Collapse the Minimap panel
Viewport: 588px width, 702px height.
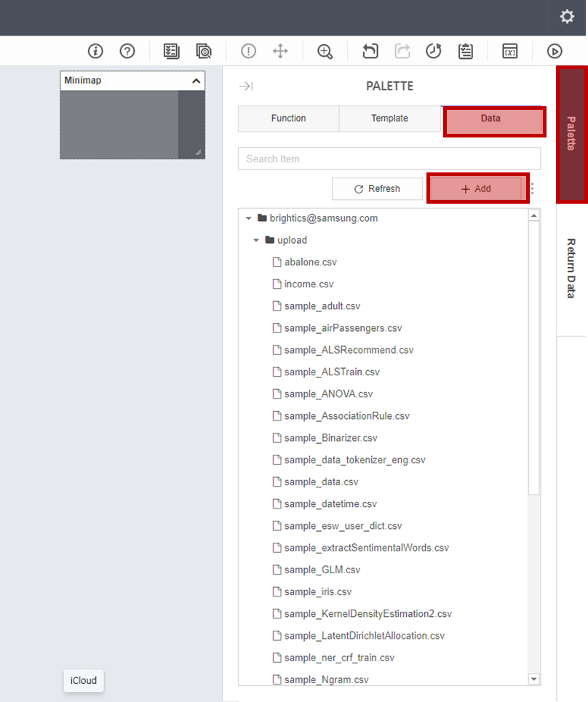196,81
